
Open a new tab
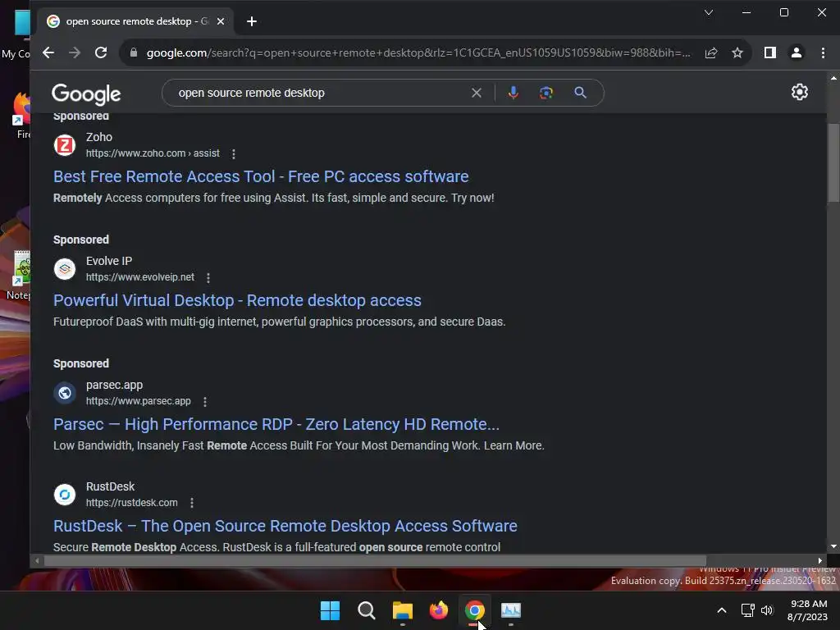252,21
